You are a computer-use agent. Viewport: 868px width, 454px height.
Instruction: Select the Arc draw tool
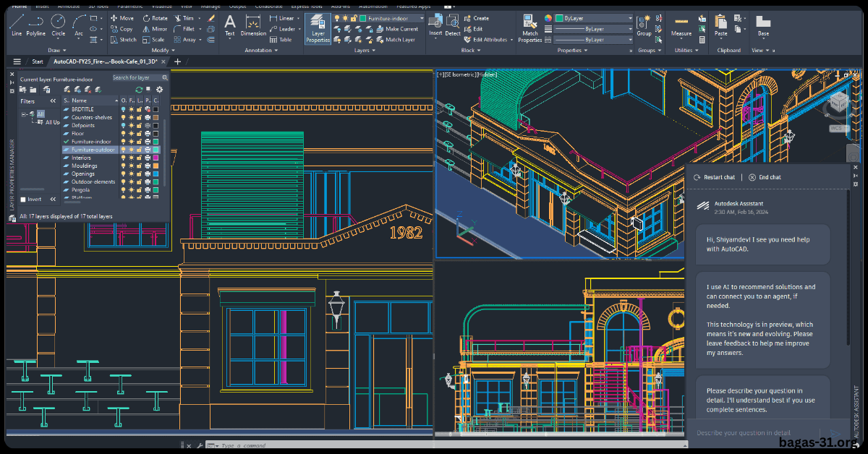point(78,25)
